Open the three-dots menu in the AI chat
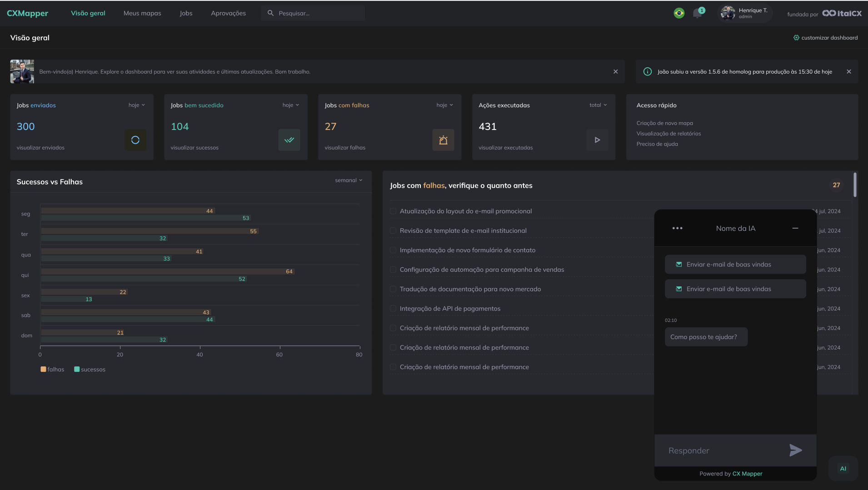868x490 pixels. coord(677,228)
